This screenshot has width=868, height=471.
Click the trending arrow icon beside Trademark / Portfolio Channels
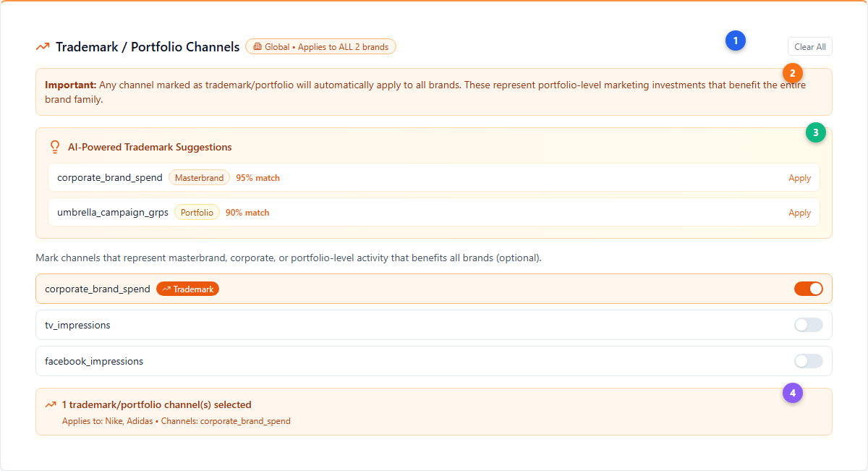(43, 47)
